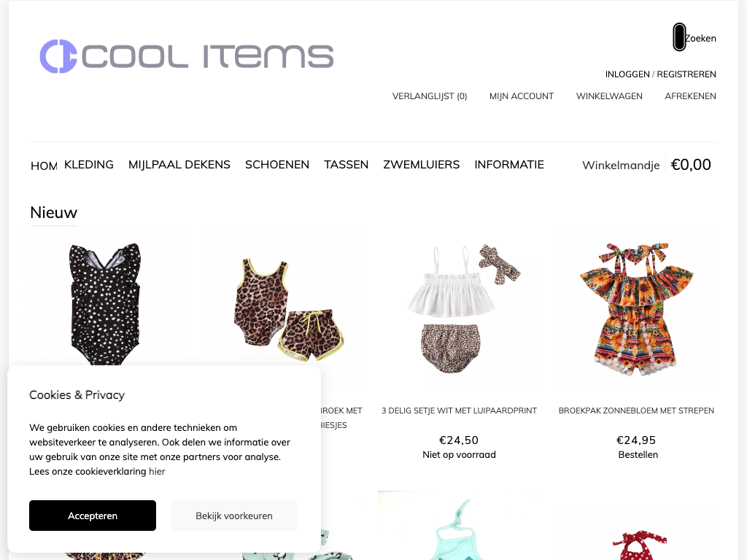
Task: Click Accepteren in the cookie banner
Action: 93,516
